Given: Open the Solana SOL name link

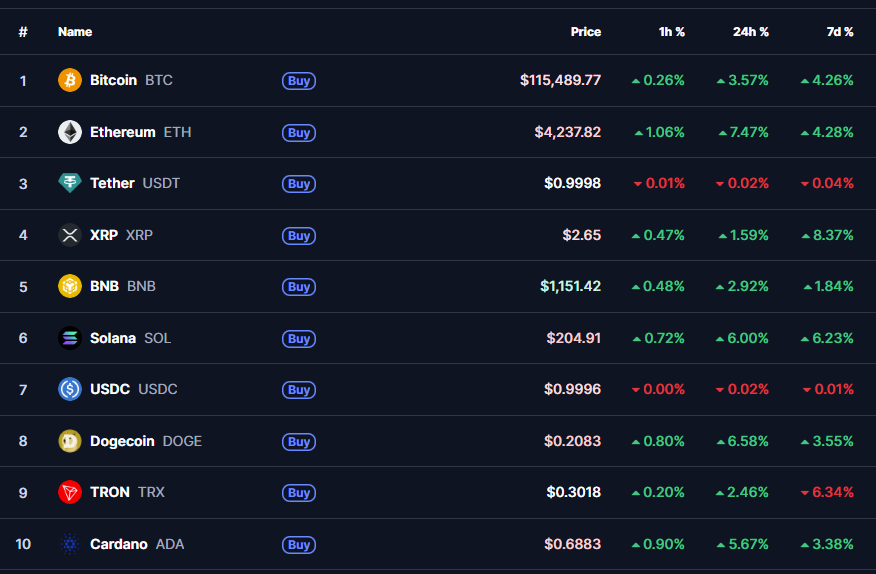Looking at the screenshot, I should 130,338.
